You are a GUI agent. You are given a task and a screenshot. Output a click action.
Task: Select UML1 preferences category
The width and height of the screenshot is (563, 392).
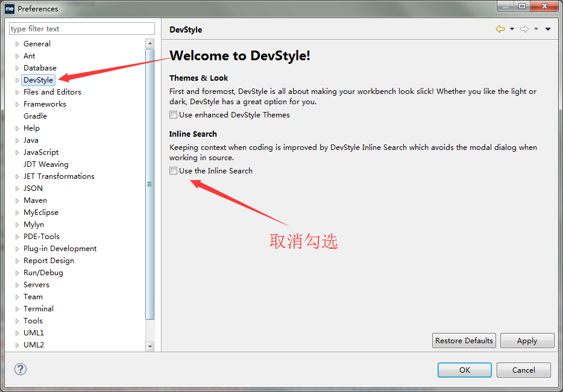(34, 333)
